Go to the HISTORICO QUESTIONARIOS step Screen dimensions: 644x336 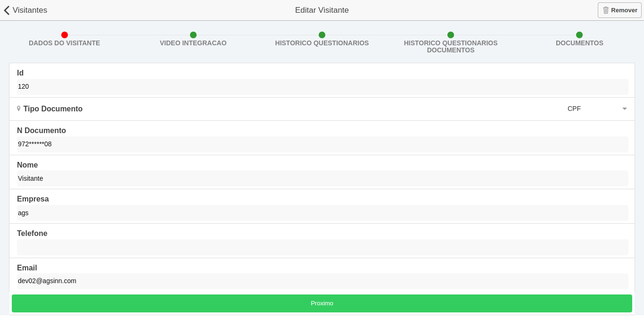pos(322,42)
